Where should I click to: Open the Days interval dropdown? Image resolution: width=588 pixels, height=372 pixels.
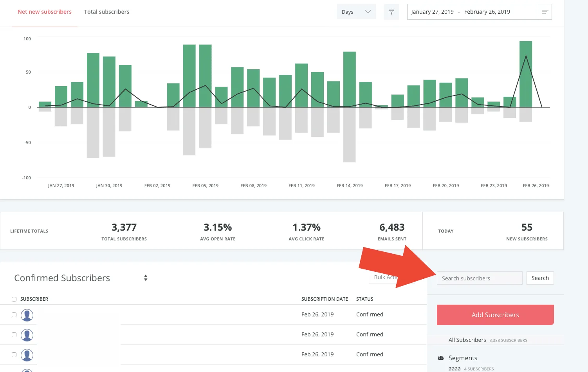(x=356, y=12)
